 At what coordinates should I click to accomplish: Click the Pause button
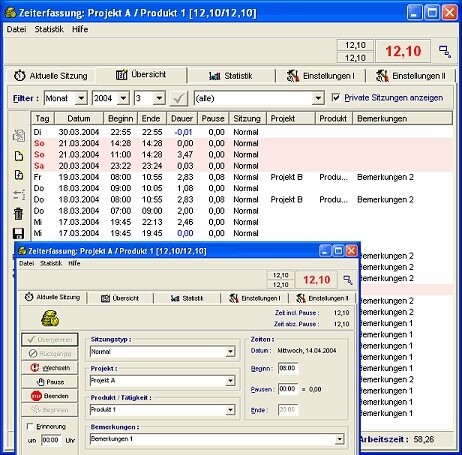[x=50, y=382]
